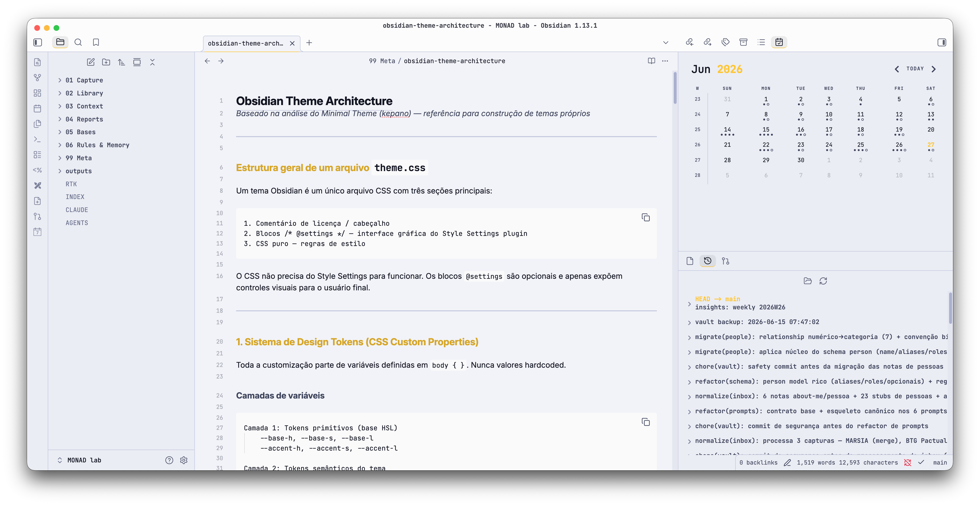This screenshot has width=980, height=506.
Task: Open the bookmarks pane
Action: [x=96, y=42]
